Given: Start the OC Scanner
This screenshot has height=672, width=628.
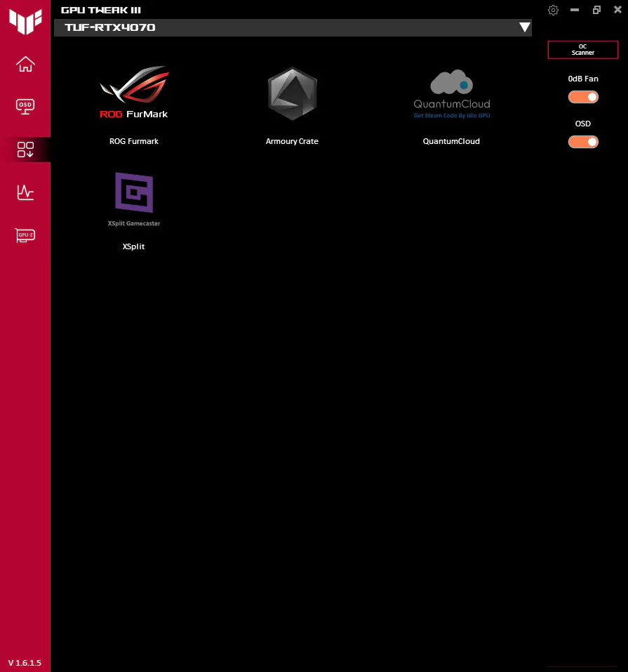Looking at the screenshot, I should (x=582, y=50).
